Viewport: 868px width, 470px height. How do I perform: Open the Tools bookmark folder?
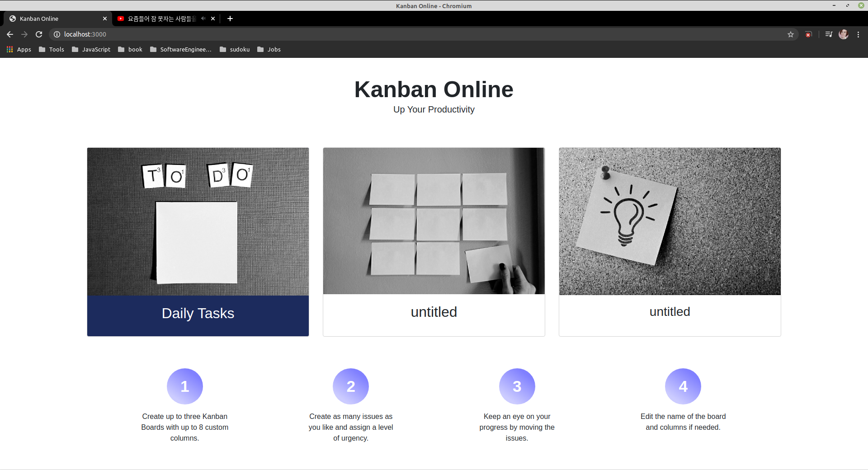click(52, 49)
